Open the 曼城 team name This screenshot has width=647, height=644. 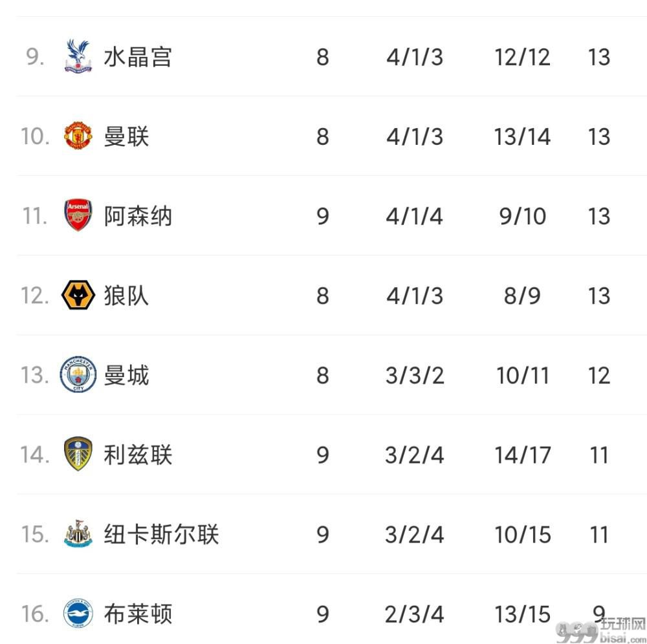click(x=126, y=375)
